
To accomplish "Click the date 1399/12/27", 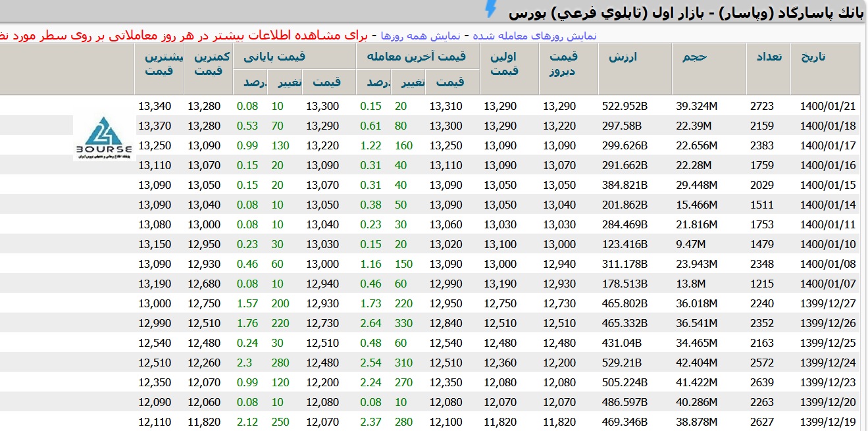I will point(828,303).
